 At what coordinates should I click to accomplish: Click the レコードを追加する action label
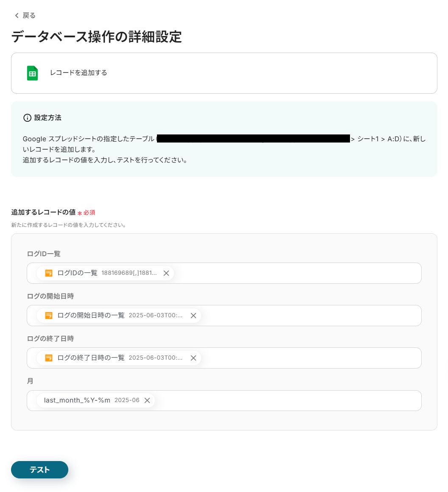tap(78, 73)
